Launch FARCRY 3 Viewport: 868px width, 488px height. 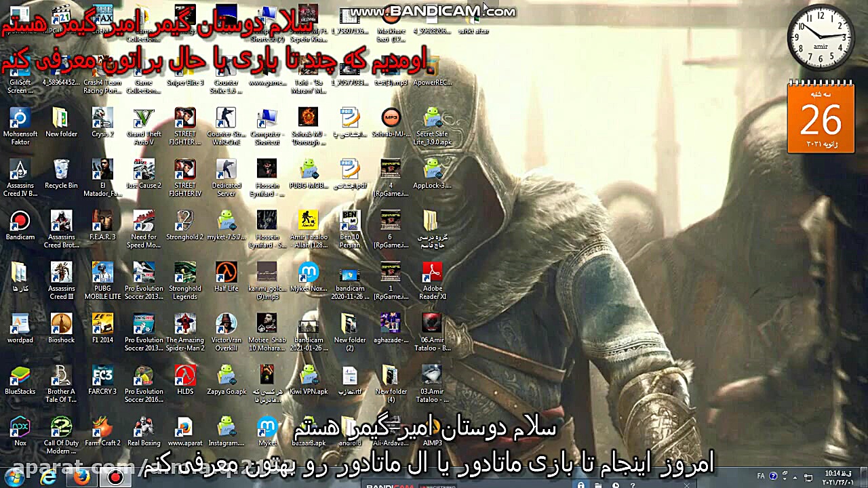pyautogui.click(x=102, y=380)
